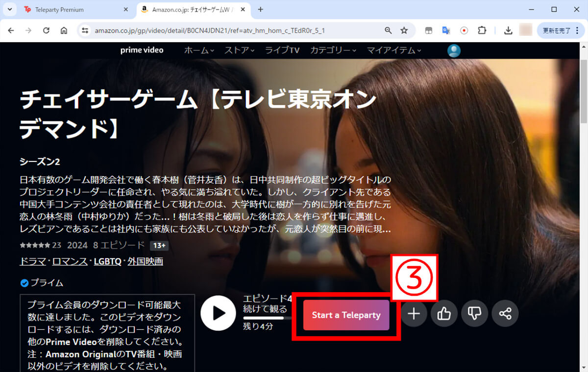Reload the current page
Viewport: 588px width, 372px height.
pyautogui.click(x=46, y=30)
